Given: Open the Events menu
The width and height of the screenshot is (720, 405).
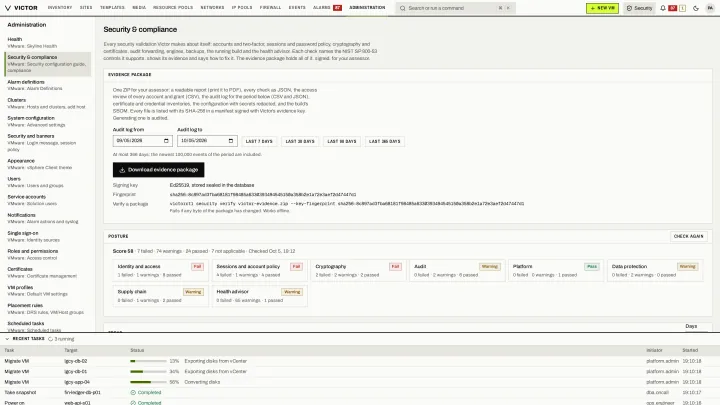Looking at the screenshot, I should tap(297, 8).
